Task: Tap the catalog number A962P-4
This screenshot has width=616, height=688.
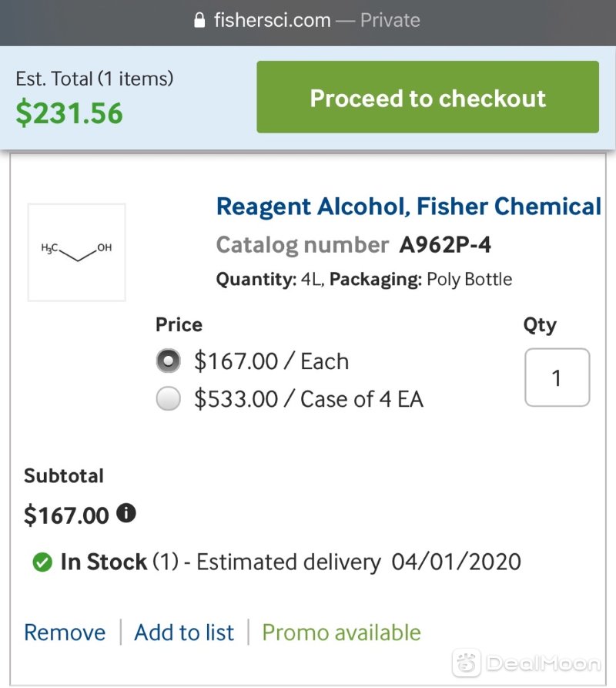Action: pos(445,245)
